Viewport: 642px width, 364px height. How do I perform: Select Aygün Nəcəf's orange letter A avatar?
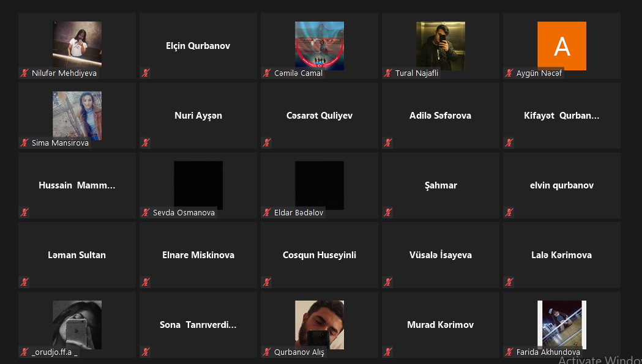coord(562,46)
